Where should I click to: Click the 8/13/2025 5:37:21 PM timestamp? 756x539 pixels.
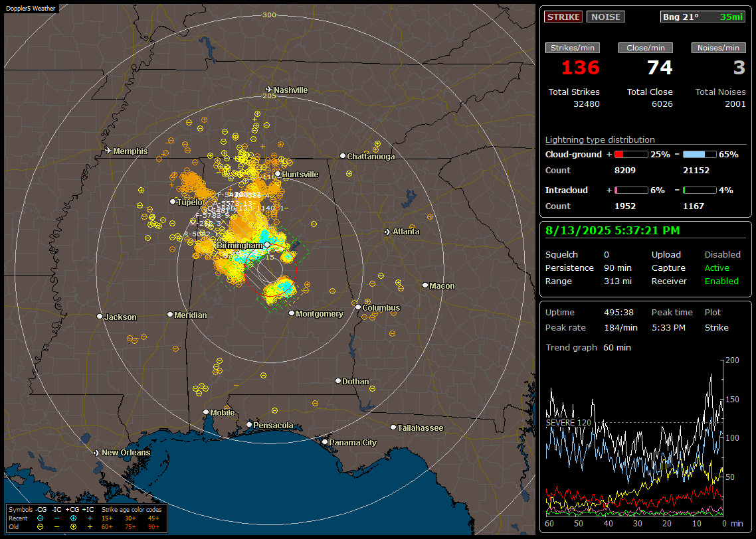pyautogui.click(x=613, y=231)
